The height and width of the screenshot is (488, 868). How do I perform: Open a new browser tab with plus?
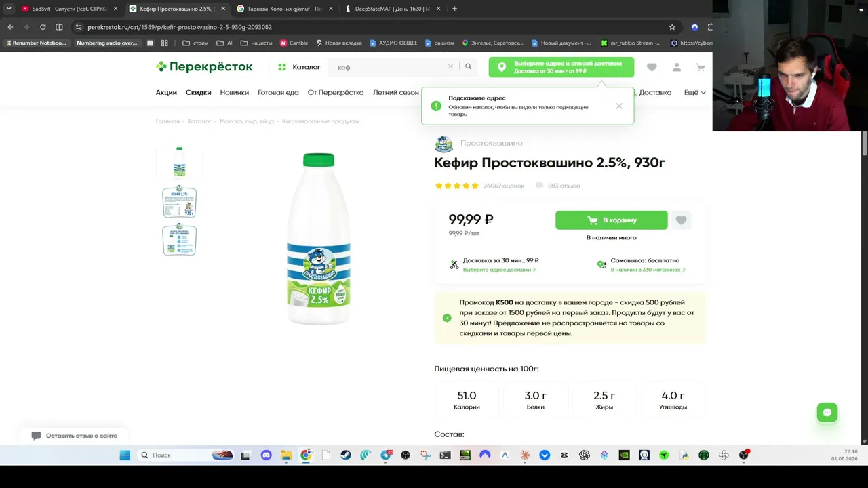pos(454,9)
